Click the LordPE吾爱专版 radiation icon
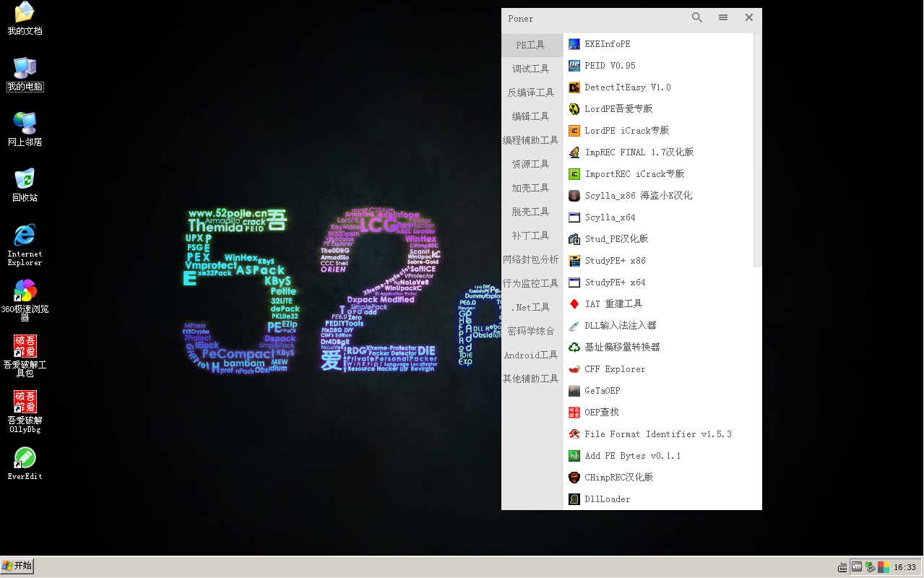924x578 pixels. pyautogui.click(x=574, y=109)
